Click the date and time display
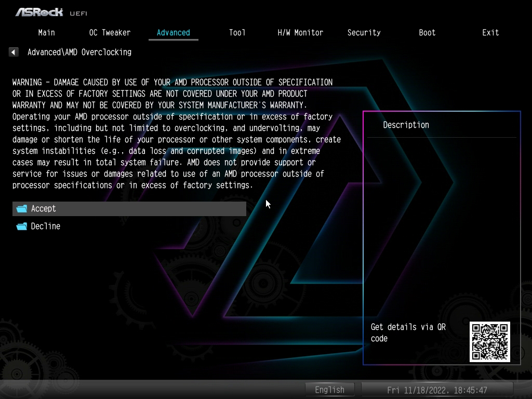The image size is (532, 399). coord(437,390)
